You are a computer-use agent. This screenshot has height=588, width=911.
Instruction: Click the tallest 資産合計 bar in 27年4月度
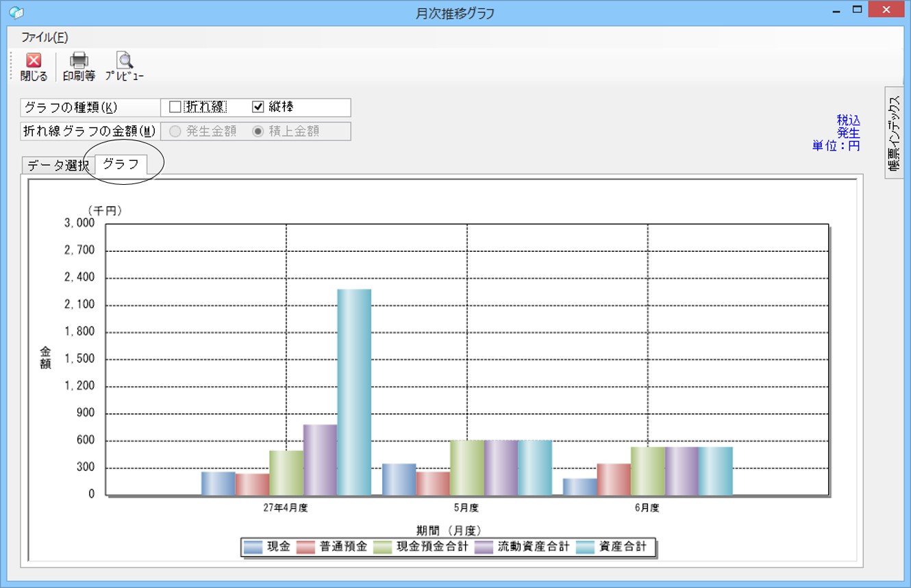click(x=354, y=392)
